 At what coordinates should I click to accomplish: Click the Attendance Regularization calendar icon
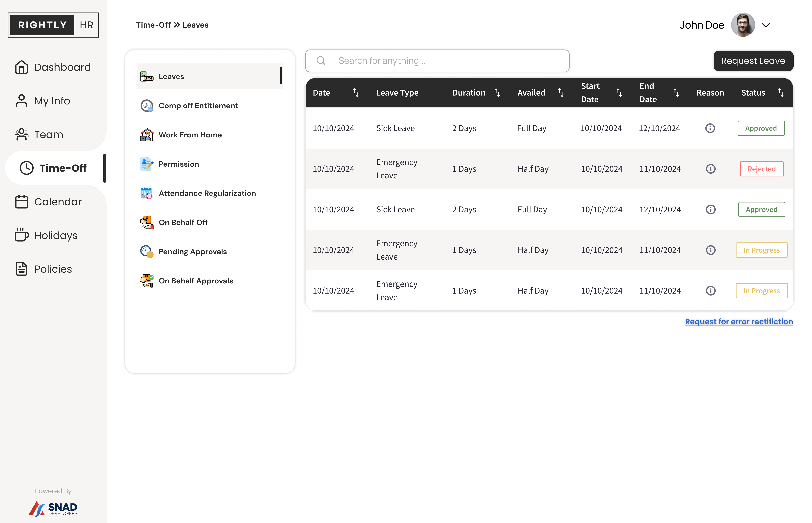coord(147,193)
